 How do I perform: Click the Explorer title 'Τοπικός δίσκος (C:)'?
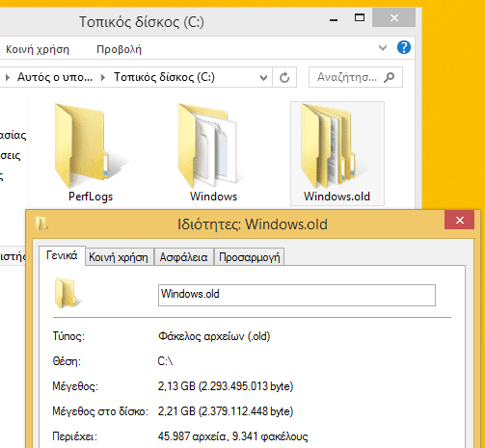(x=142, y=22)
